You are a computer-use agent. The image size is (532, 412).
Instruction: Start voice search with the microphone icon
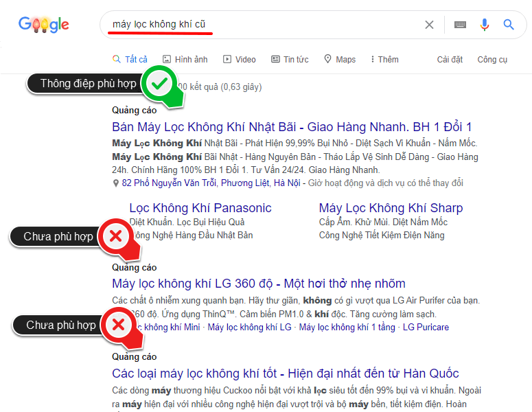click(485, 25)
